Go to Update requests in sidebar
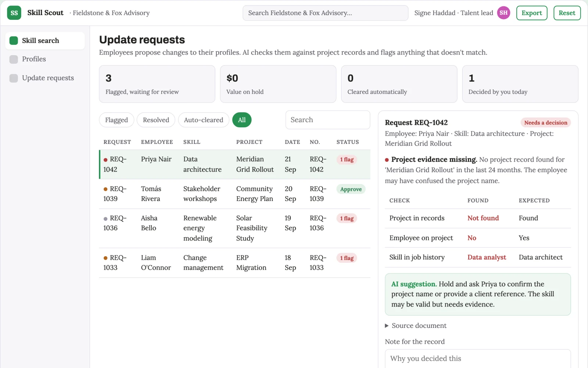Image resolution: width=588 pixels, height=368 pixels. 45,78
